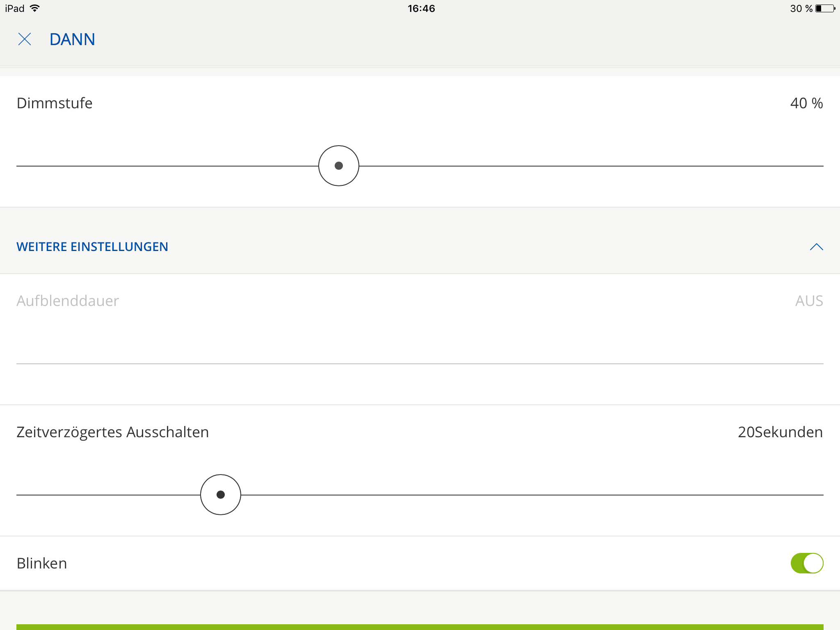The height and width of the screenshot is (630, 840).
Task: Click the Blinken label
Action: pos(42,564)
